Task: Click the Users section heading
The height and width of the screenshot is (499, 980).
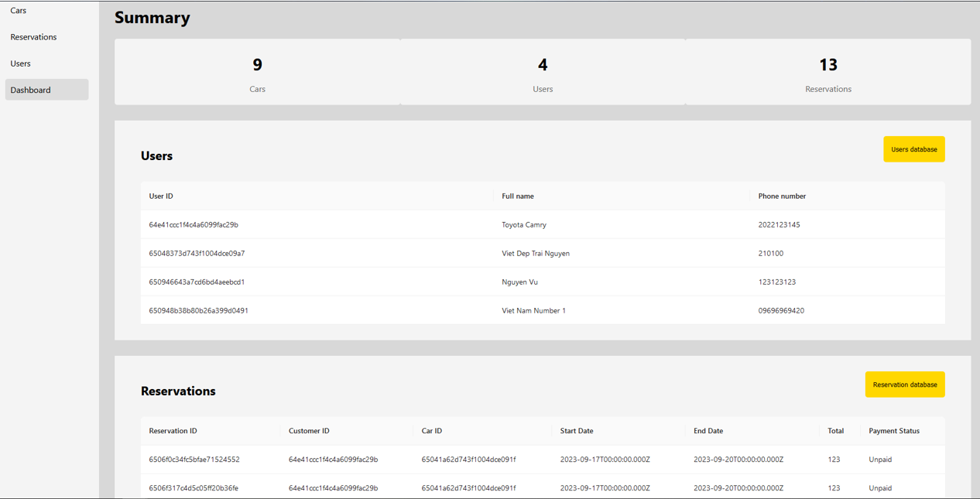Action: [x=156, y=156]
